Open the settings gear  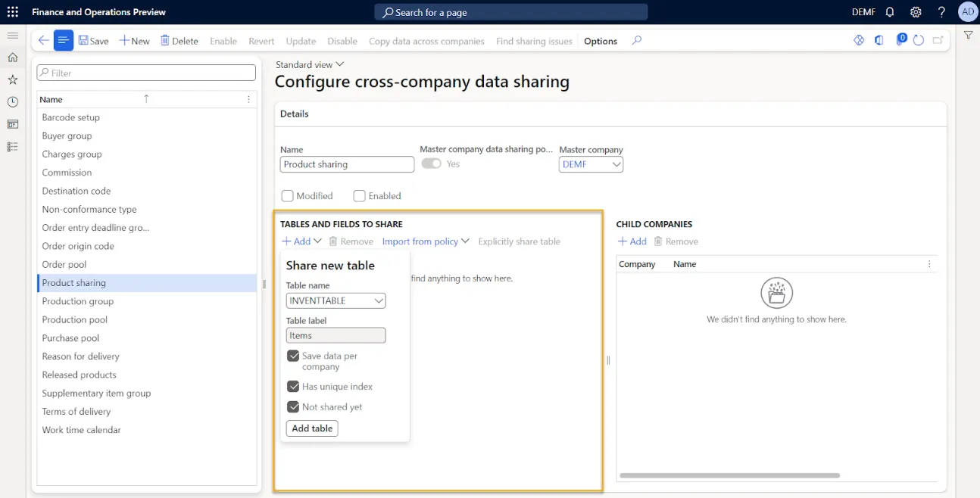916,12
